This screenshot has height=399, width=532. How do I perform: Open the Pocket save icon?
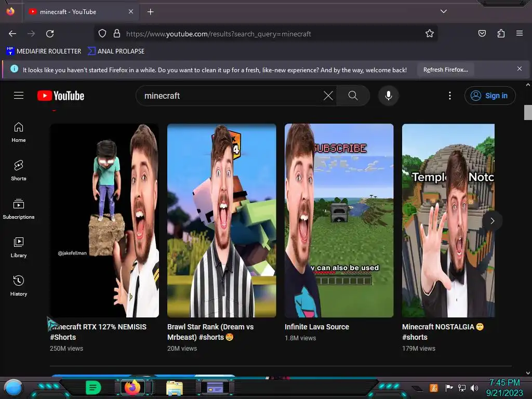click(482, 33)
